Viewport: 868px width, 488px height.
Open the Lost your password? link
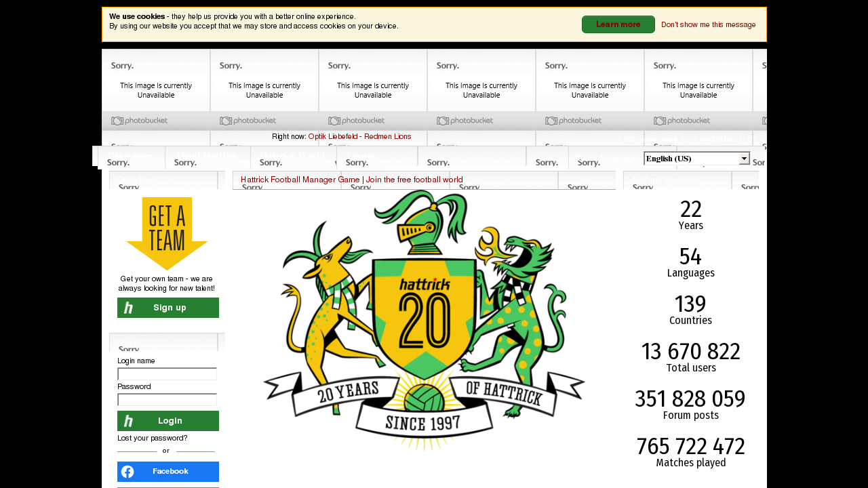(x=153, y=438)
